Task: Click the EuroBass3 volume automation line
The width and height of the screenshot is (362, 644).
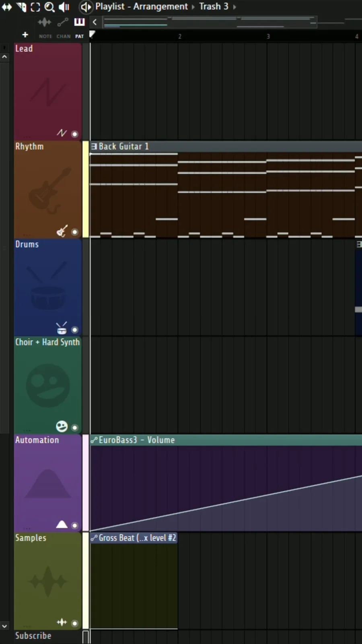Action: point(225,504)
